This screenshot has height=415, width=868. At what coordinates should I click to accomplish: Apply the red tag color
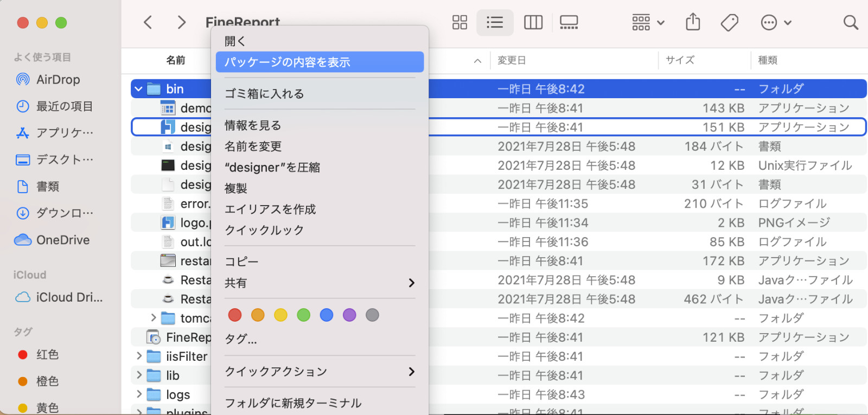click(x=235, y=315)
